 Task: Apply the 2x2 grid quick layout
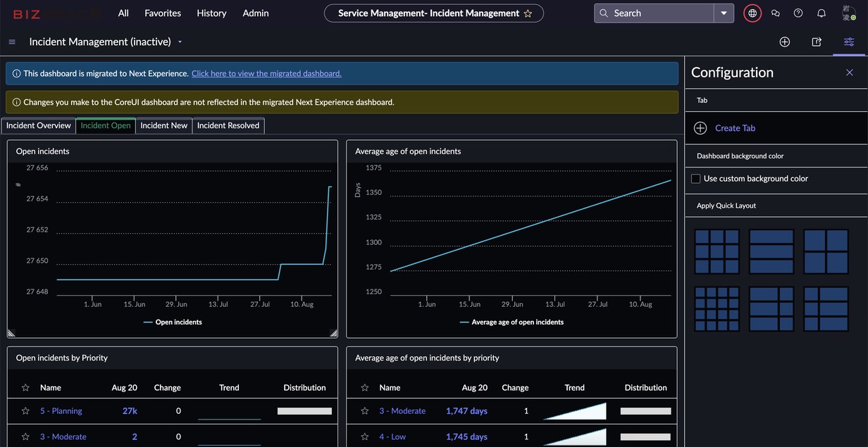(x=826, y=251)
